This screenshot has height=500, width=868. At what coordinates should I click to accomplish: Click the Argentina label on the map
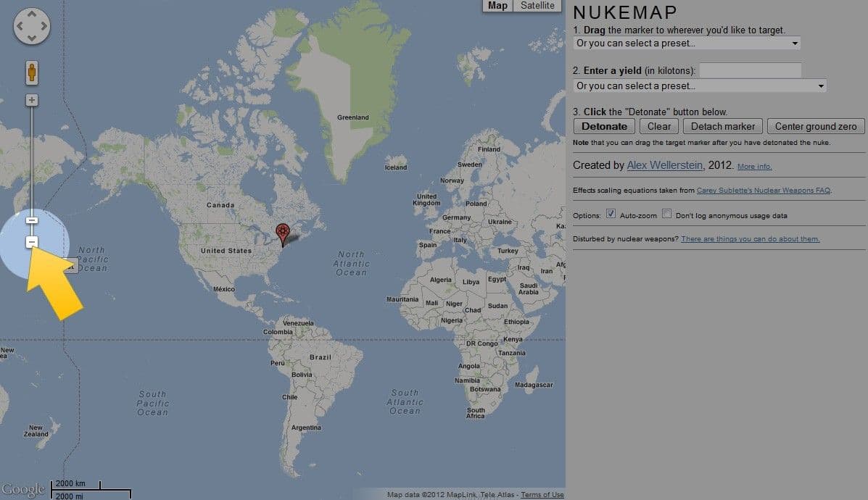[306, 428]
